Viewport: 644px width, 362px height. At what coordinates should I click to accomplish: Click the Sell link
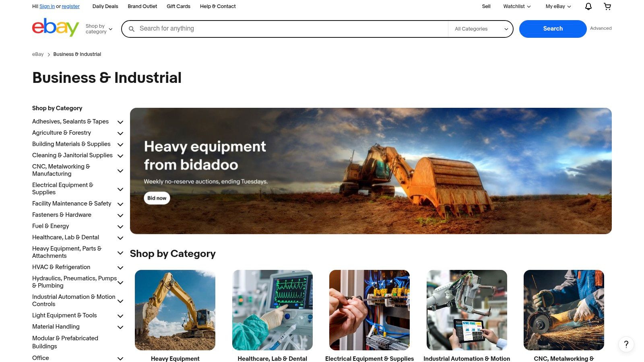pyautogui.click(x=486, y=6)
